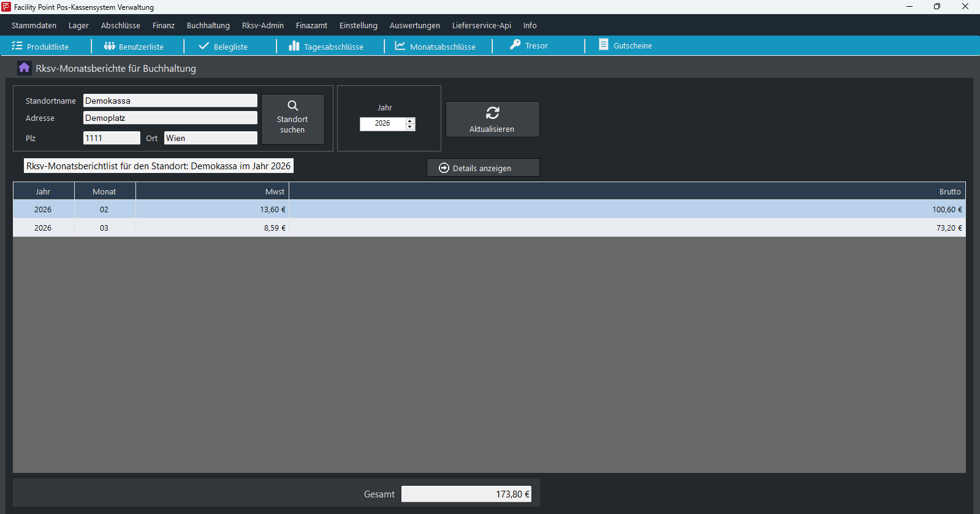Increase the Jahr value with up arrow

pos(410,120)
